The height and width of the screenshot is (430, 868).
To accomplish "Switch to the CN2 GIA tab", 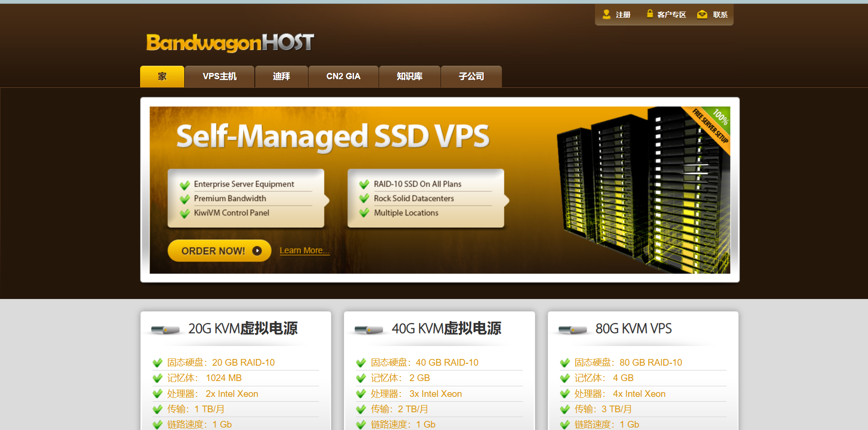I will 343,76.
